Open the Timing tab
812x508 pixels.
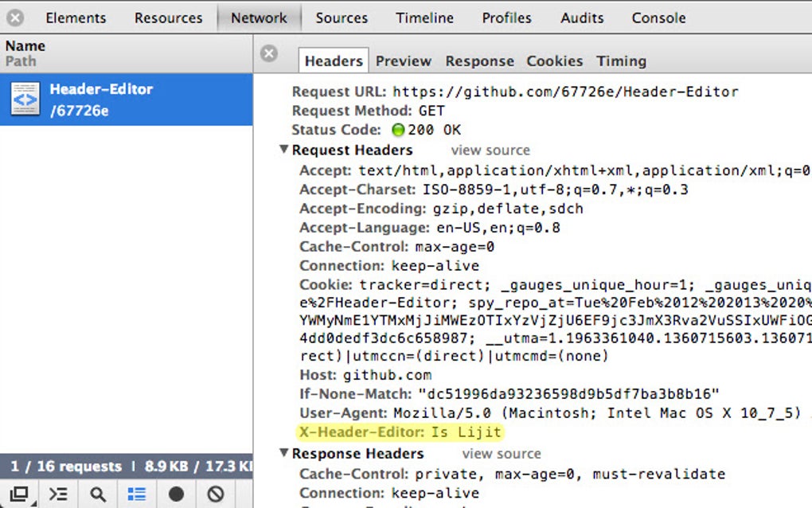coord(621,61)
